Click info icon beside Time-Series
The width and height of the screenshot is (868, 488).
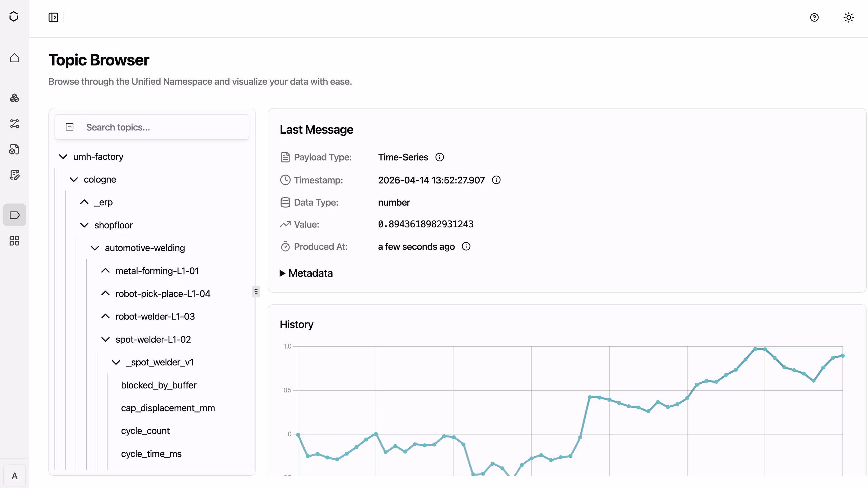coord(439,157)
